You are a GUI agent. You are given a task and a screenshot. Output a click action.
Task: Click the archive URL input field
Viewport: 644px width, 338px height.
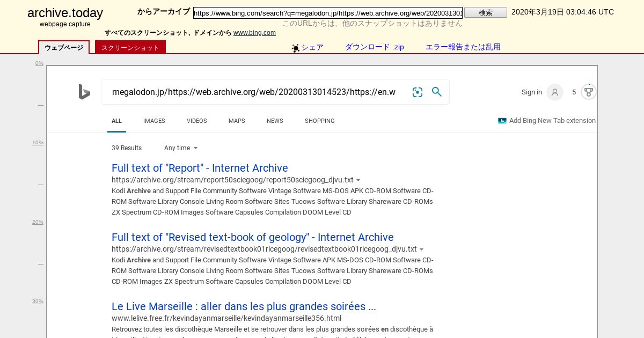click(x=328, y=13)
